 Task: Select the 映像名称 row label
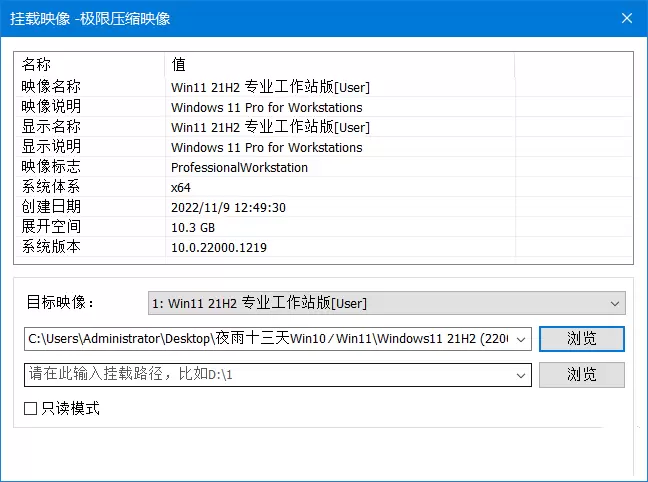tap(51, 86)
